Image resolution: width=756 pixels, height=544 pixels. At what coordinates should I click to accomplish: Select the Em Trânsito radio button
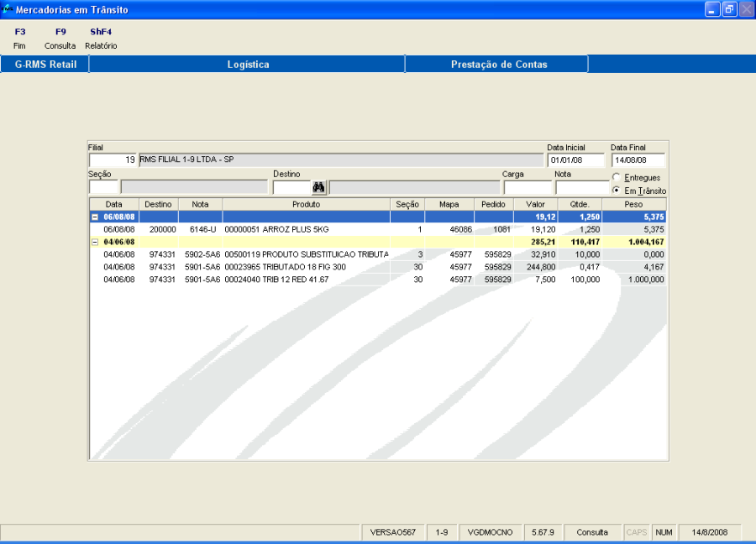point(617,191)
